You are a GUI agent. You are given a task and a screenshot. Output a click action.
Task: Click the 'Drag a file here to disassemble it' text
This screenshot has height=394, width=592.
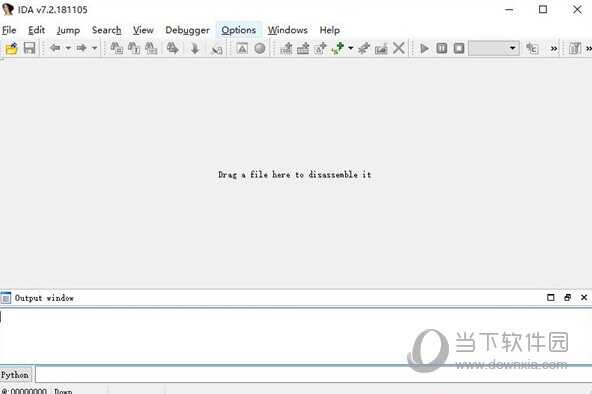click(294, 175)
